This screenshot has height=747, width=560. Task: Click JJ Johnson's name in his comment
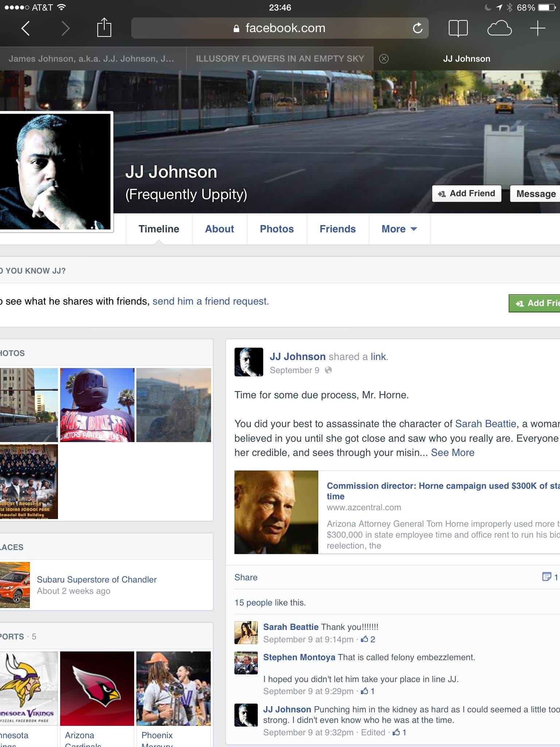[287, 709]
